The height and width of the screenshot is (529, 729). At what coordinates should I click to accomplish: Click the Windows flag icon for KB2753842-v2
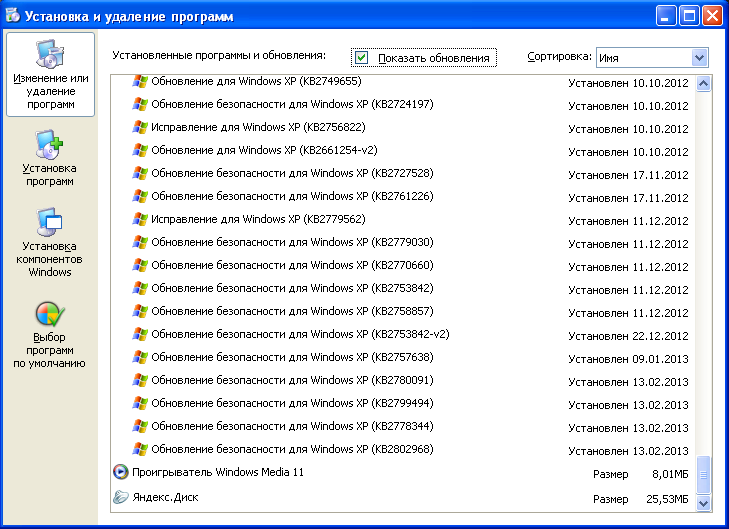pos(140,334)
